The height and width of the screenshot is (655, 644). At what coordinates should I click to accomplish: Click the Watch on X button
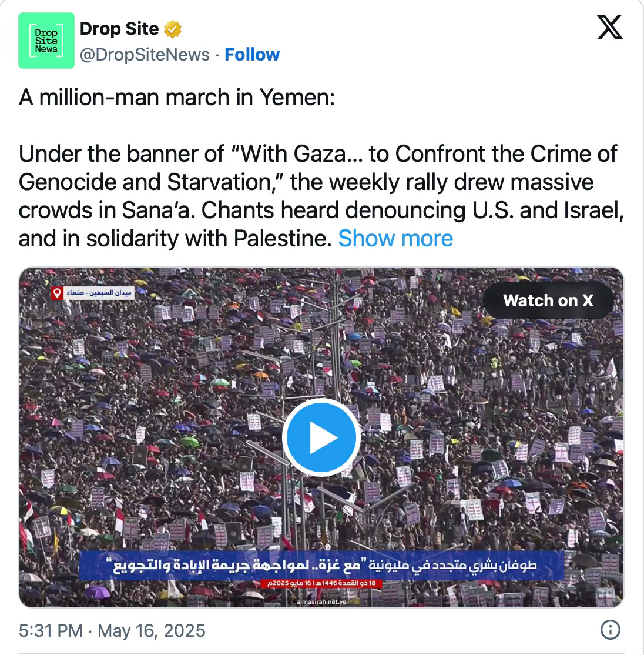point(548,300)
